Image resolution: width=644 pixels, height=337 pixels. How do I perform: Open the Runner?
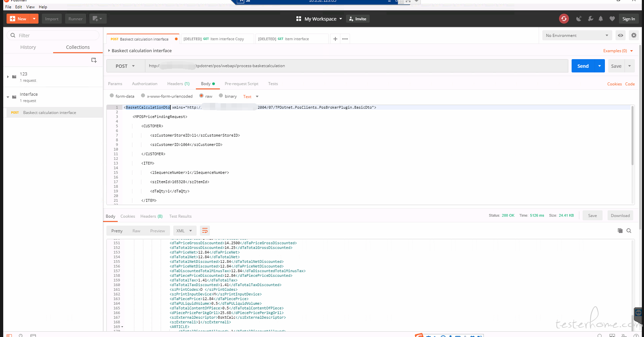click(x=75, y=19)
